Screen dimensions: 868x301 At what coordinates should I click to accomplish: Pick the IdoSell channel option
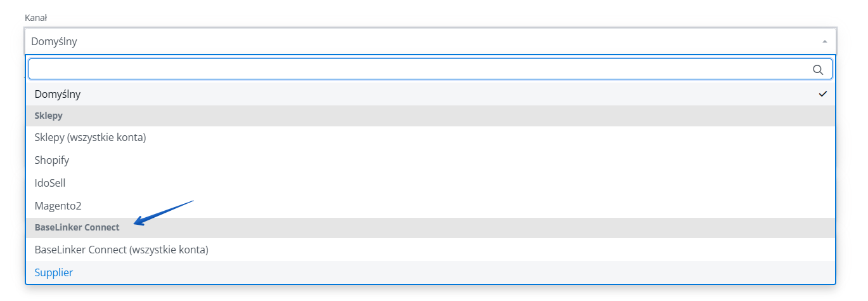click(x=431, y=183)
